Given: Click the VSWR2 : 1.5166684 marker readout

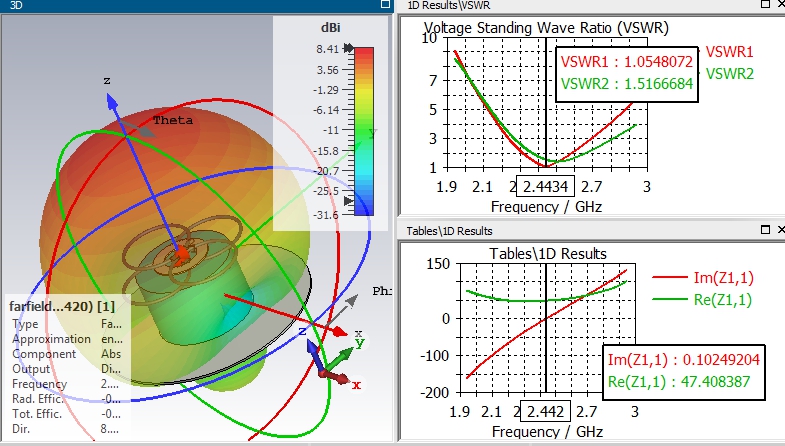Looking at the screenshot, I should tap(626, 84).
